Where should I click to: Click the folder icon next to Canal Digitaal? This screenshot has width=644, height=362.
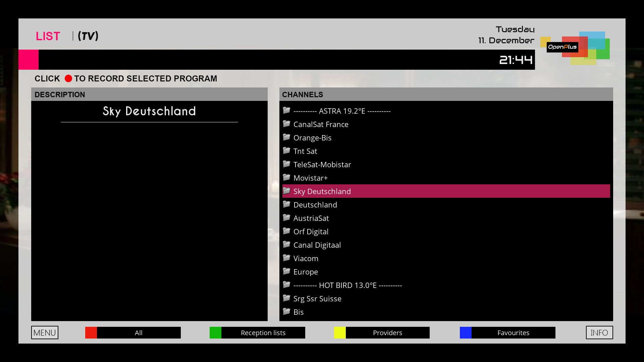tap(286, 244)
